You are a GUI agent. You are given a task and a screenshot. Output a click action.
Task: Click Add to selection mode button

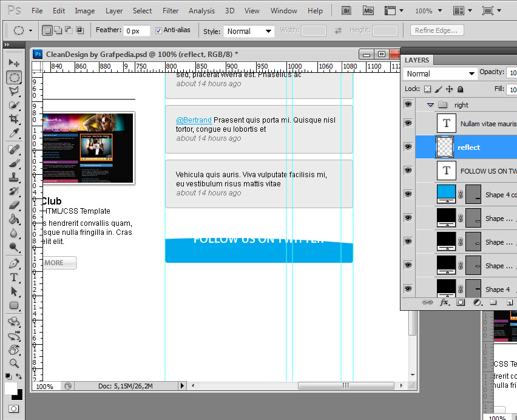[x=58, y=30]
